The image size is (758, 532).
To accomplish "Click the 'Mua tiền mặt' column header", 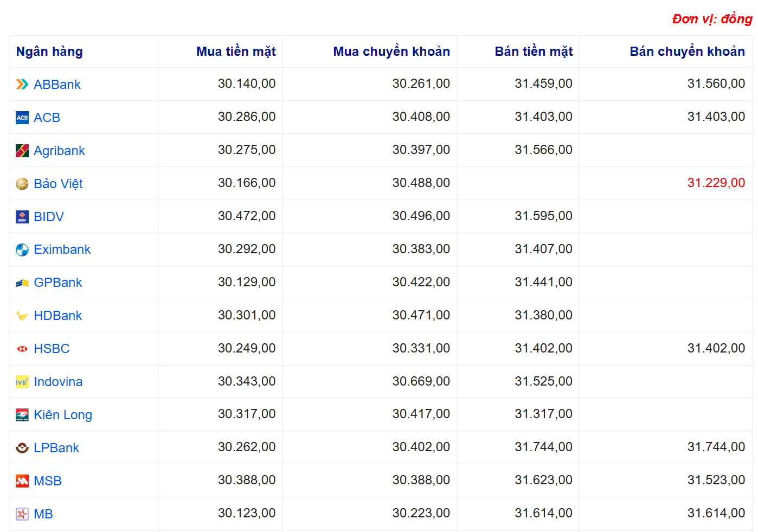I will pos(236,52).
